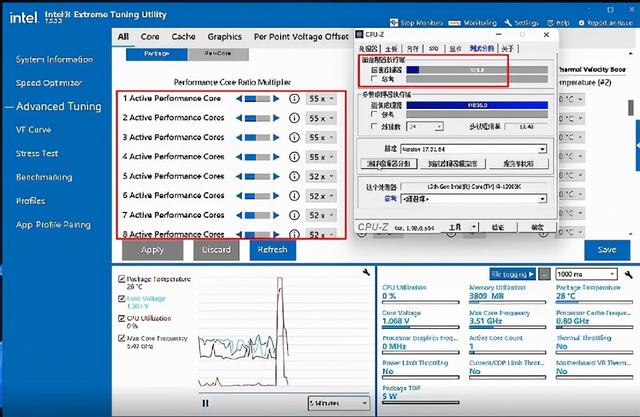Decrease ratio for 1 Active Performance Core

click(x=239, y=99)
